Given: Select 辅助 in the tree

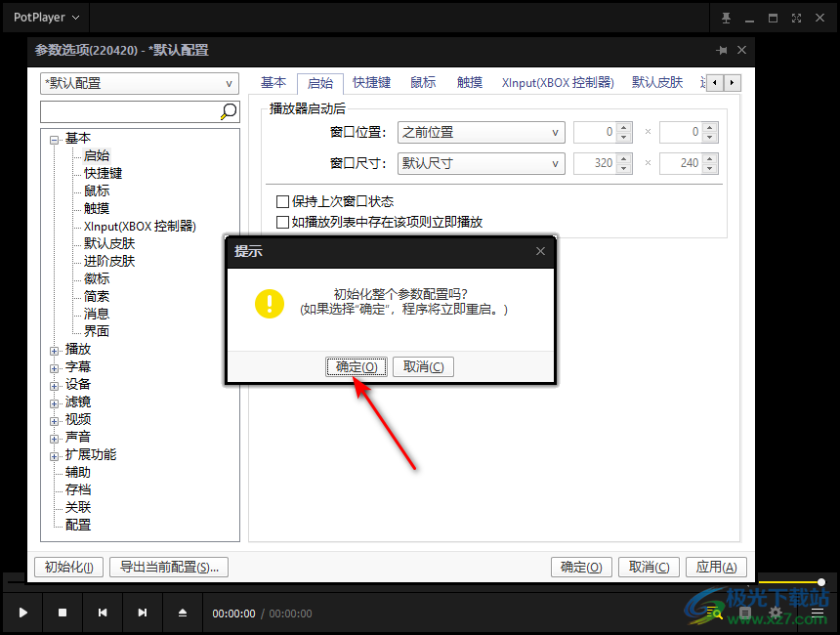Looking at the screenshot, I should [x=78, y=472].
